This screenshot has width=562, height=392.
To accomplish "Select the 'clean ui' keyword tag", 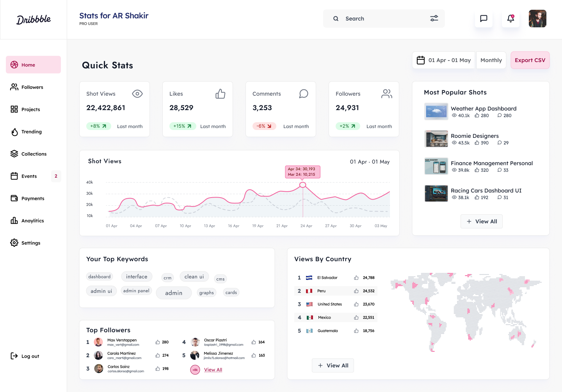I will (x=194, y=276).
